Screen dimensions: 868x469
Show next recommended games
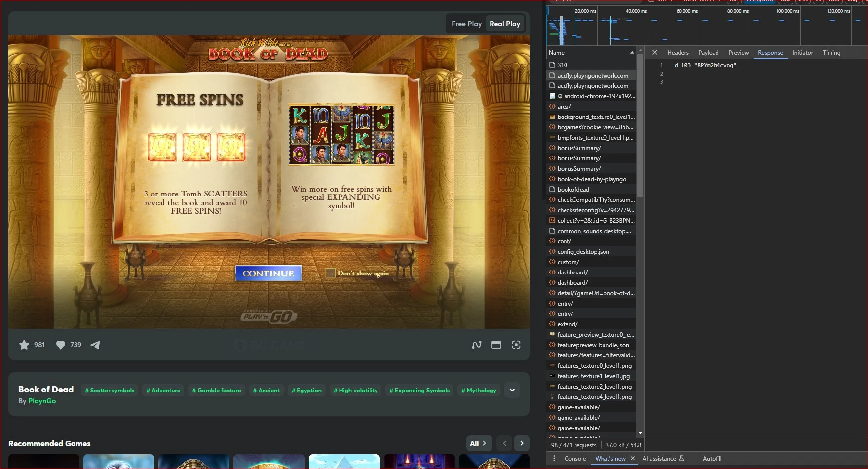522,443
